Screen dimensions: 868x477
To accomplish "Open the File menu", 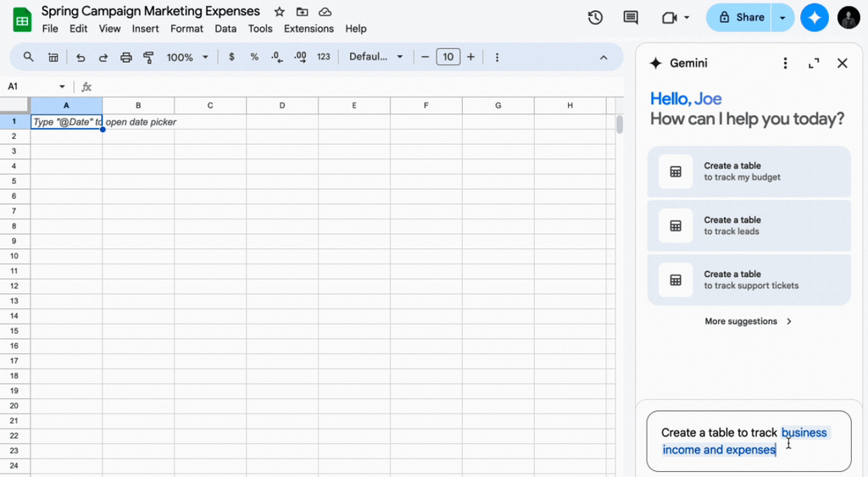I will (x=50, y=29).
